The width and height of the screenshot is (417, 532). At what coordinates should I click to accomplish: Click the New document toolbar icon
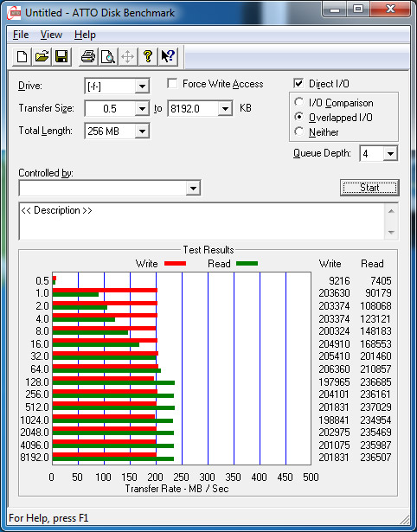[x=22, y=57]
